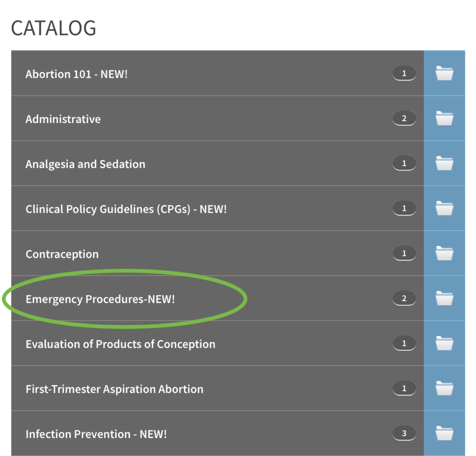Click count badge 2 on Administrative row
Image resolution: width=476 pixels, height=456 pixels.
coord(404,118)
